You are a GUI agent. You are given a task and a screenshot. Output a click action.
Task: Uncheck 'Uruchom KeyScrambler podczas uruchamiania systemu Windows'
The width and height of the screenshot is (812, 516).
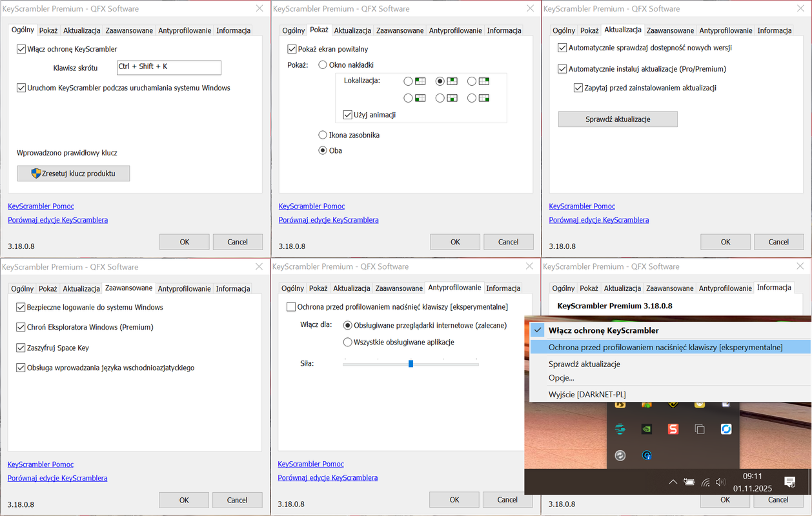[21, 88]
